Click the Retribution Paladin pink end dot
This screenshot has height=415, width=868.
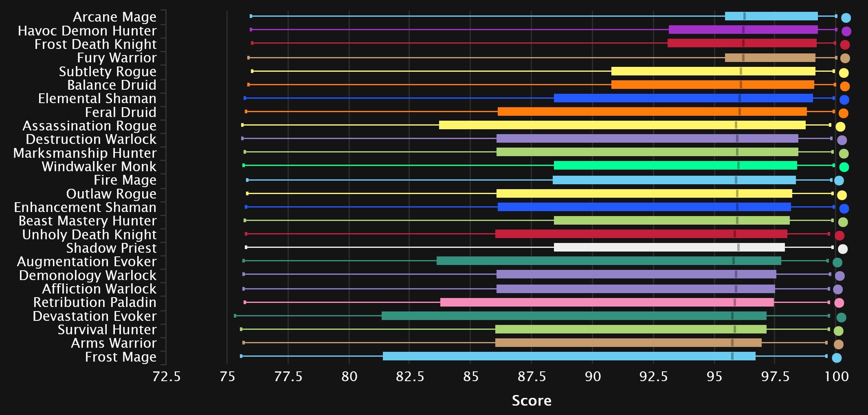click(x=839, y=303)
